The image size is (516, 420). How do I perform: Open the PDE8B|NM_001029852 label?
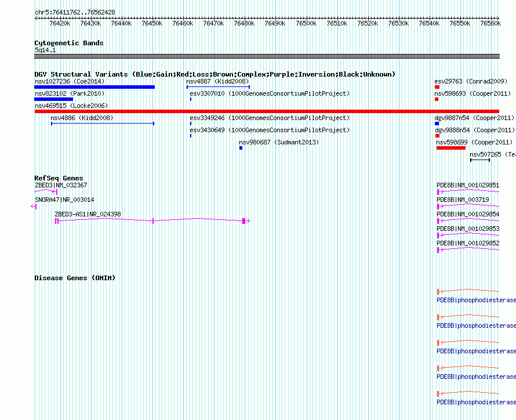[468, 243]
